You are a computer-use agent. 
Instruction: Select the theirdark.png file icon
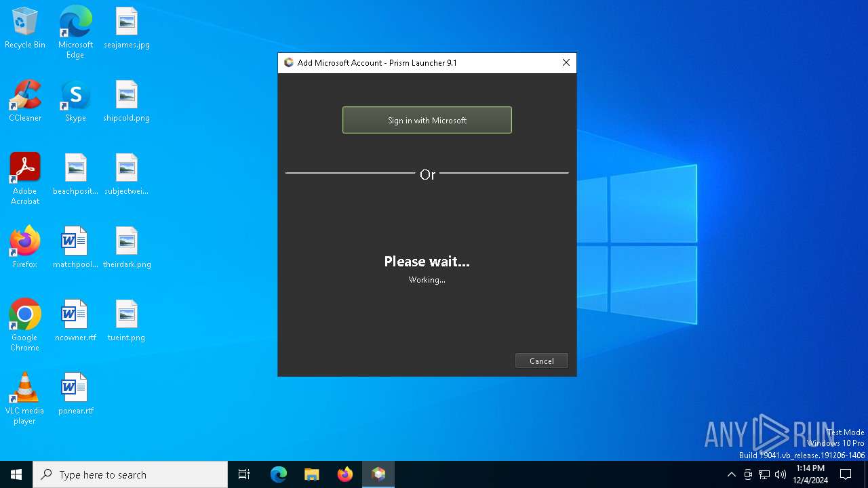tap(127, 247)
